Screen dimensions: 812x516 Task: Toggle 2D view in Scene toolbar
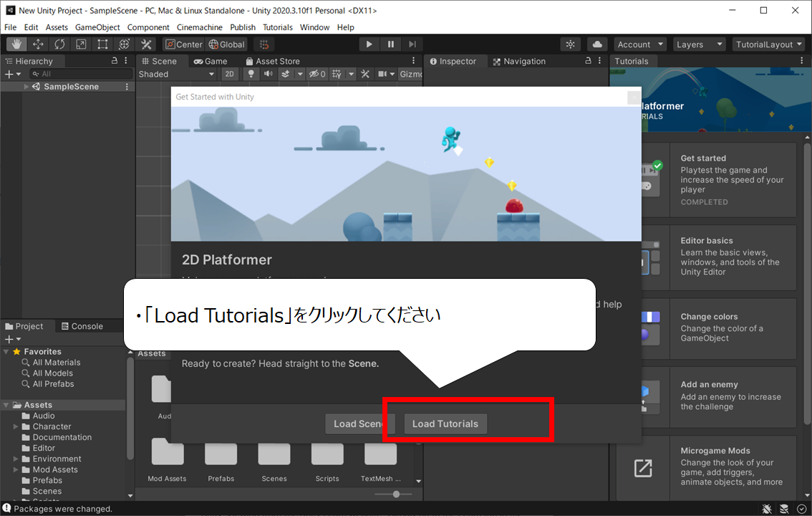[229, 74]
